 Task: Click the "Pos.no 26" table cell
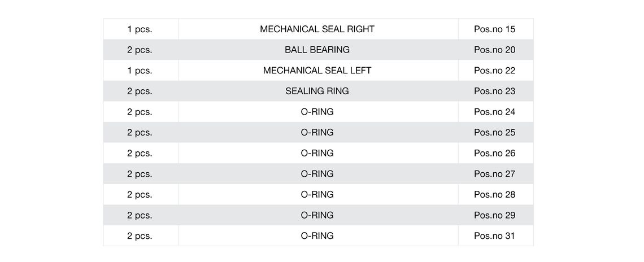(494, 153)
